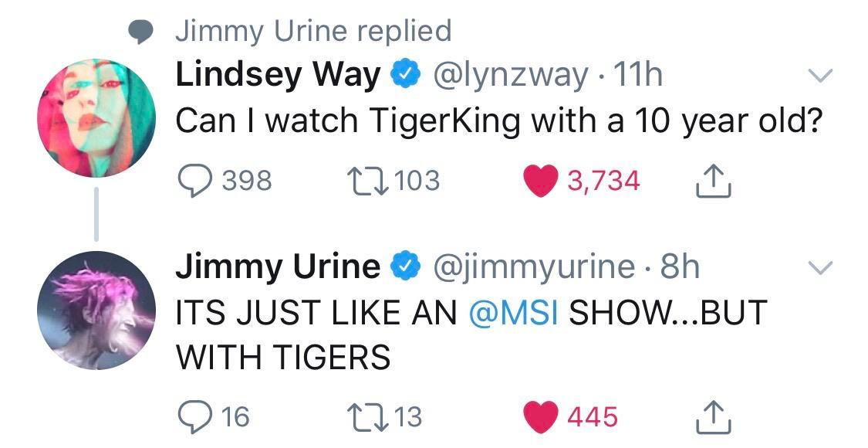Screen dimensions: 868x448
Task: Retweet Lindsey Way's TigerKing tweet
Action: pos(361,181)
